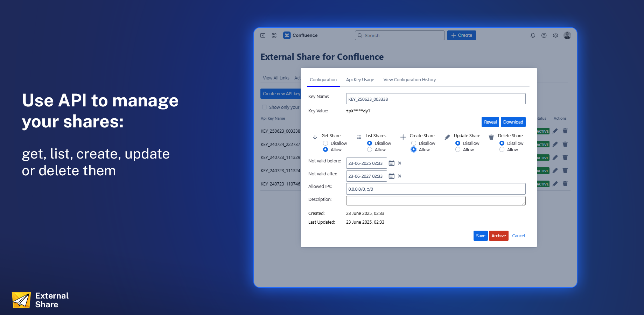Select the KEY_240723_110746 key name
Screen dimensions: 644x315
pyautogui.click(x=280, y=184)
